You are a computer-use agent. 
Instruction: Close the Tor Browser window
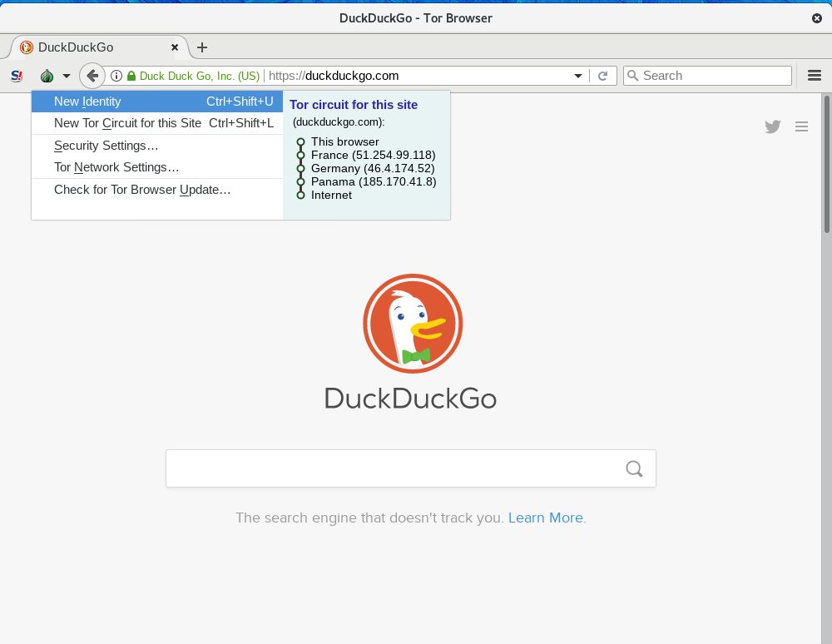[817, 18]
